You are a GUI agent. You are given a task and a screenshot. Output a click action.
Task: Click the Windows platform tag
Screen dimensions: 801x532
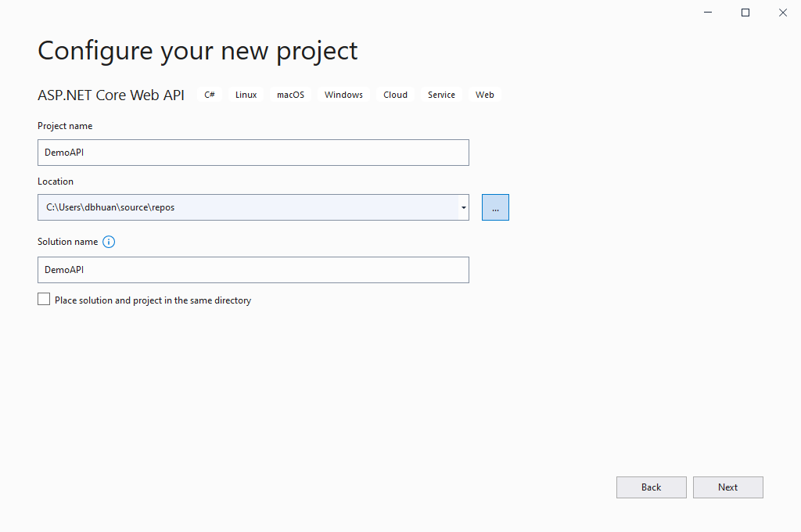click(343, 95)
